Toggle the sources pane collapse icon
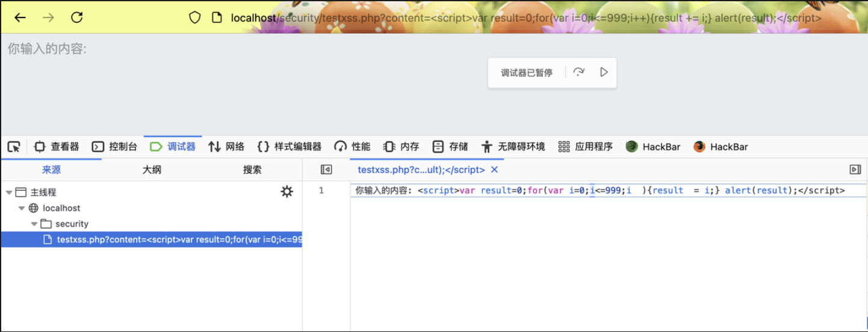Image resolution: width=868 pixels, height=332 pixels. click(x=326, y=170)
